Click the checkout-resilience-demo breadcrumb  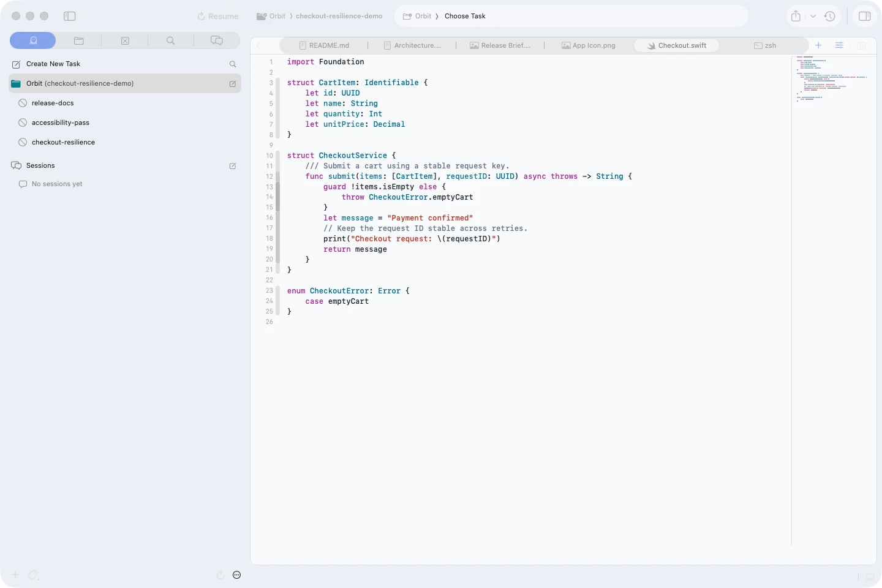[339, 16]
